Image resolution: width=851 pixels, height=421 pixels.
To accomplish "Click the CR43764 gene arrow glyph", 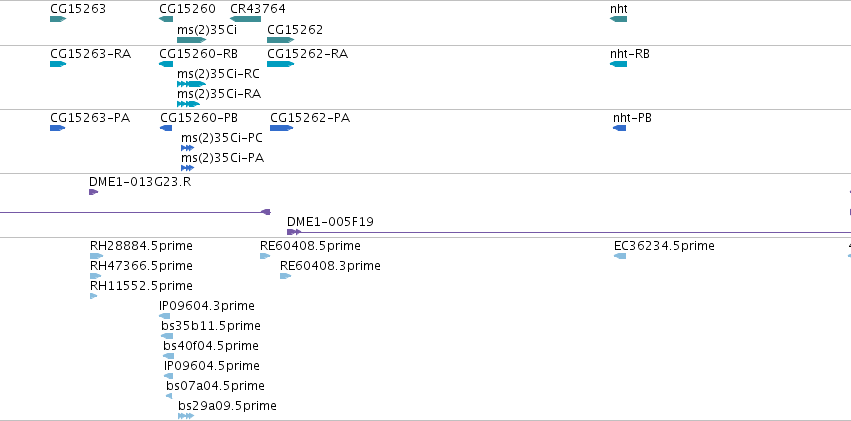I will pos(245,19).
